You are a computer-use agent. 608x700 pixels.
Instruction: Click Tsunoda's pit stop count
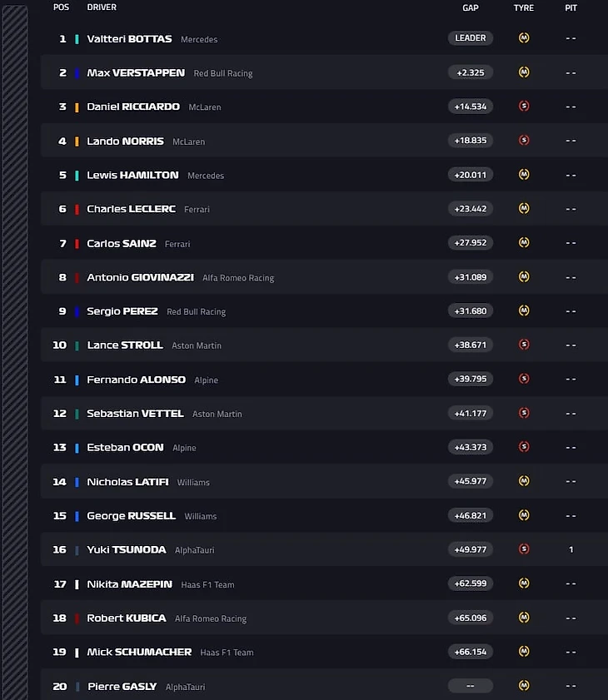tap(571, 549)
